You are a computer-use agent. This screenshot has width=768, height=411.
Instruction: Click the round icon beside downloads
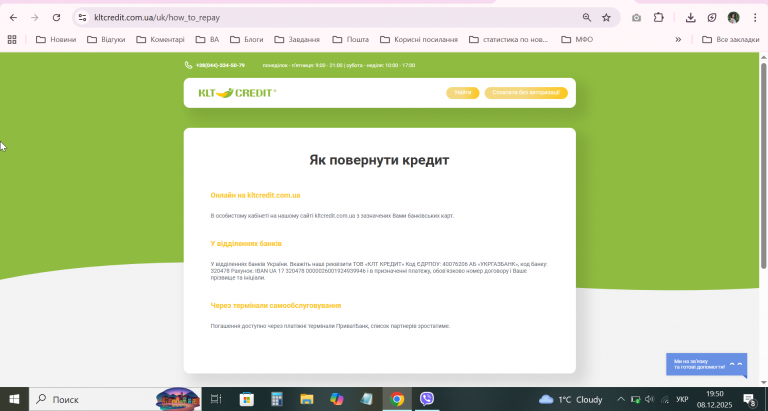coord(712,18)
